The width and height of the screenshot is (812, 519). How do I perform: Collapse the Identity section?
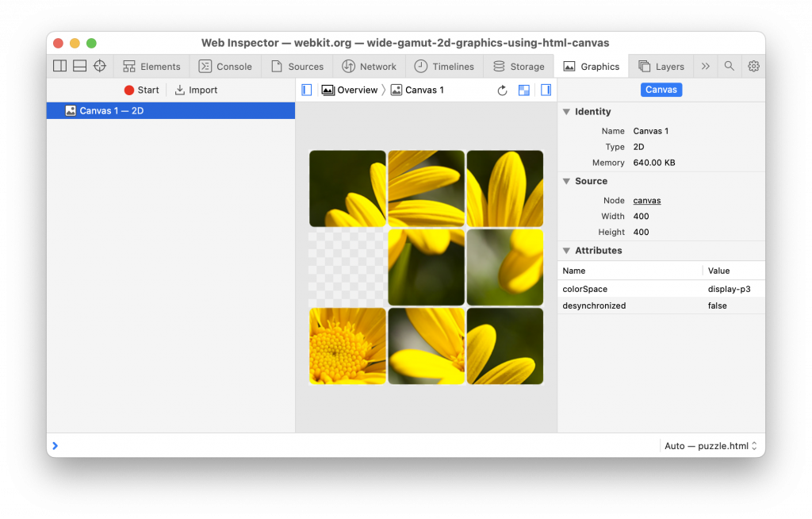click(x=566, y=112)
